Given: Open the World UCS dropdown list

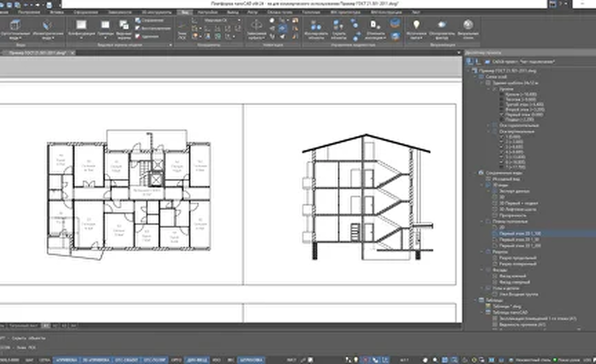Looking at the screenshot, I should click(239, 20).
